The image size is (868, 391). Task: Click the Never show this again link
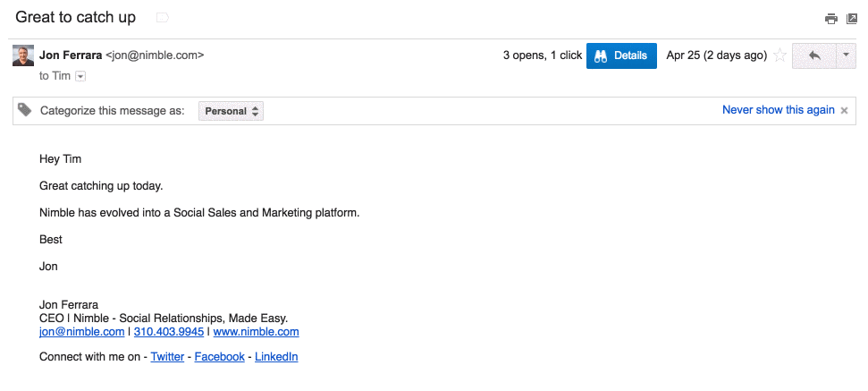[x=778, y=110]
